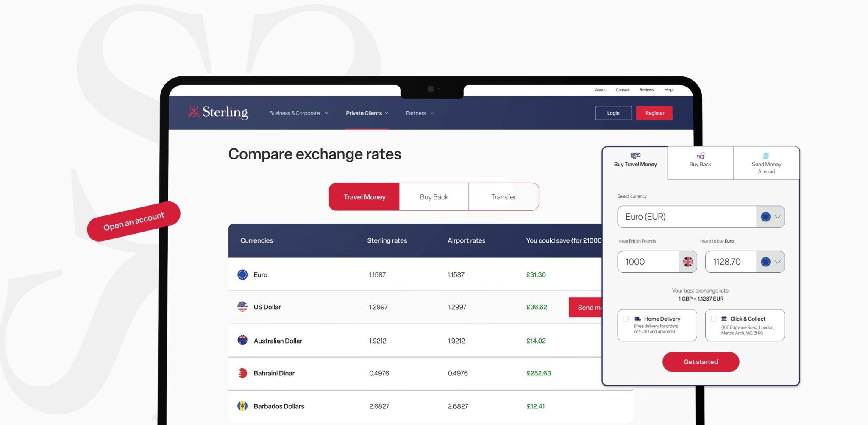This screenshot has height=425, width=868.
Task: Switch to the Transfer tab
Action: 504,197
